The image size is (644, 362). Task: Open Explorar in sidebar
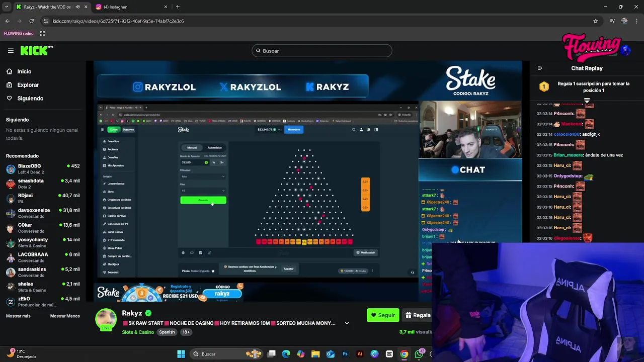[28, 85]
